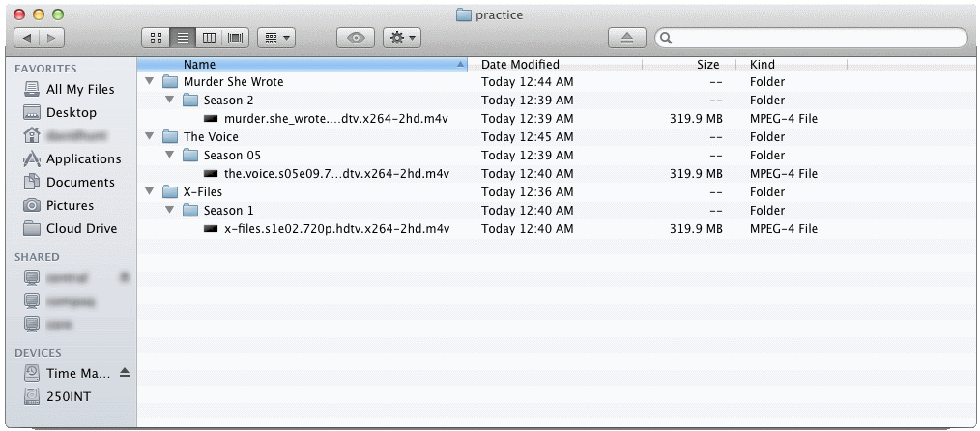980x431 pixels.
Task: Collapse the Season 1 folder
Action: point(169,210)
